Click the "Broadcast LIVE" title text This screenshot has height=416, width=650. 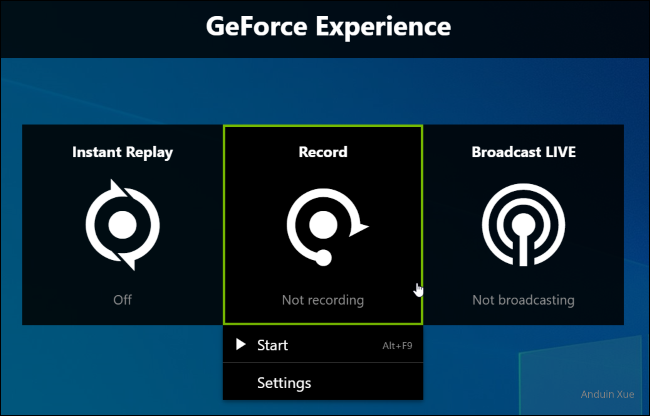[x=523, y=152]
